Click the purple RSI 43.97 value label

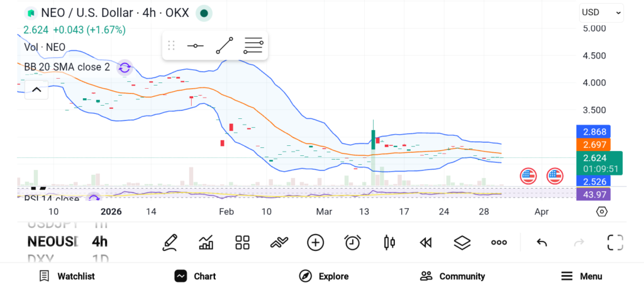(593, 194)
